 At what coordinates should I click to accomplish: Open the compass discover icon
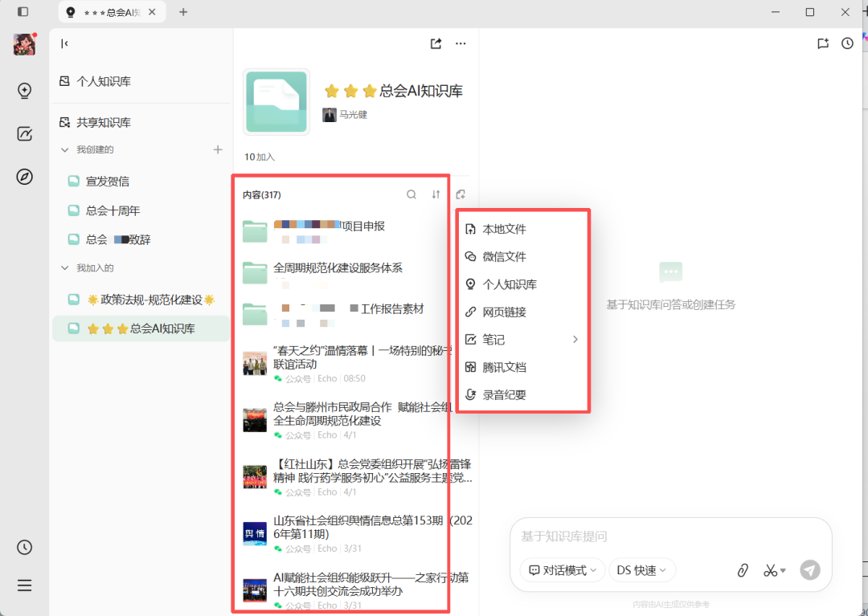(x=24, y=177)
